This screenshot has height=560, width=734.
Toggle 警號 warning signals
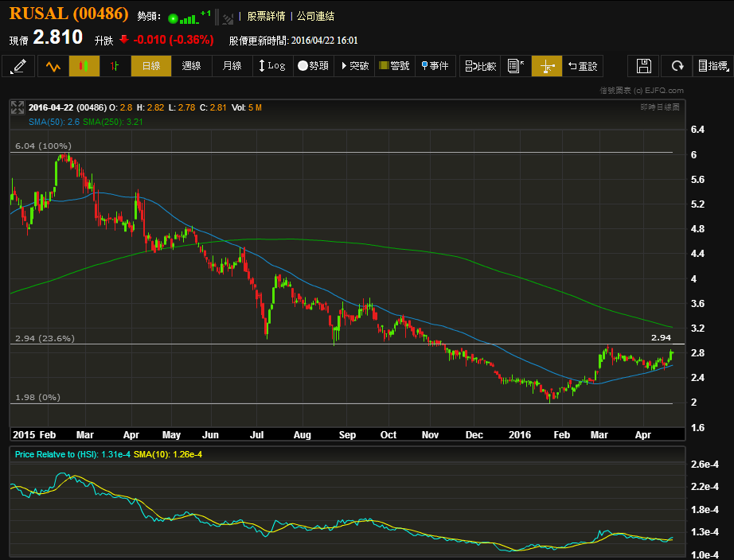coord(394,66)
